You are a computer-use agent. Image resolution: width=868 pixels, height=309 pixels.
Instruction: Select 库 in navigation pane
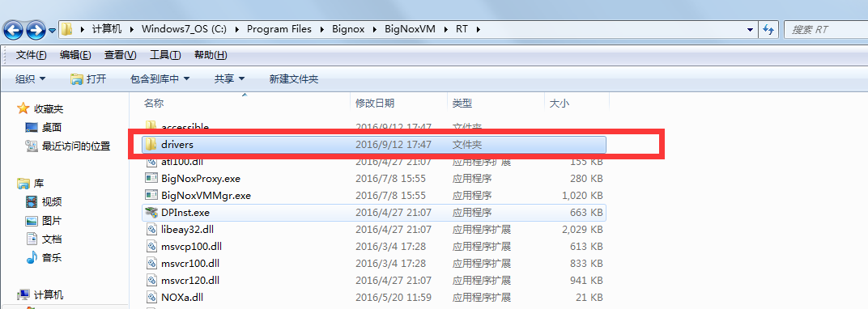click(39, 183)
